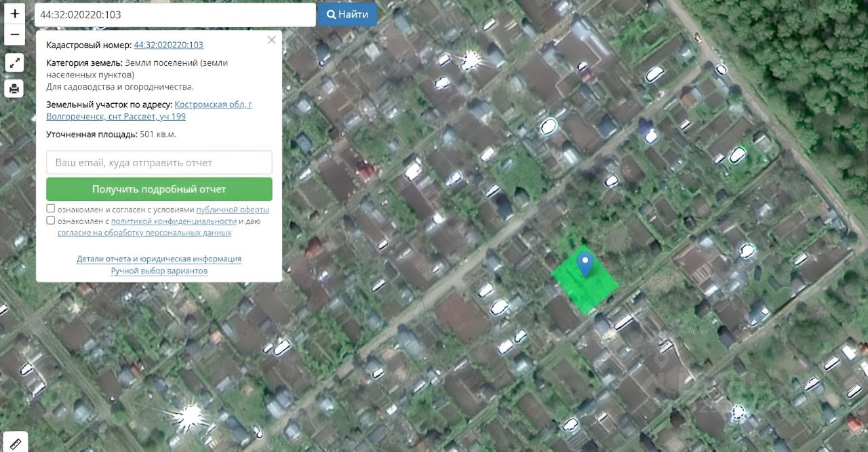Screen dimensions: 868x452
Task: Open the parcel address link
Action: (x=149, y=111)
